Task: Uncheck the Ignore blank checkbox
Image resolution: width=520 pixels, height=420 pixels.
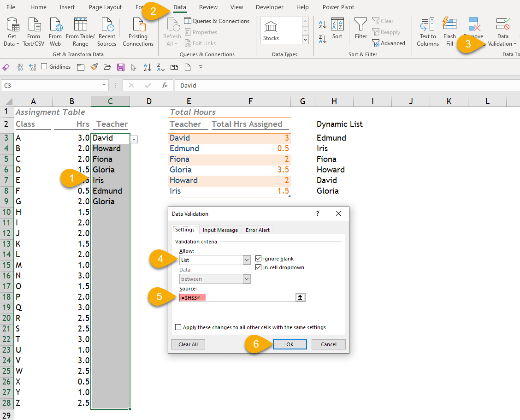Action: point(258,259)
